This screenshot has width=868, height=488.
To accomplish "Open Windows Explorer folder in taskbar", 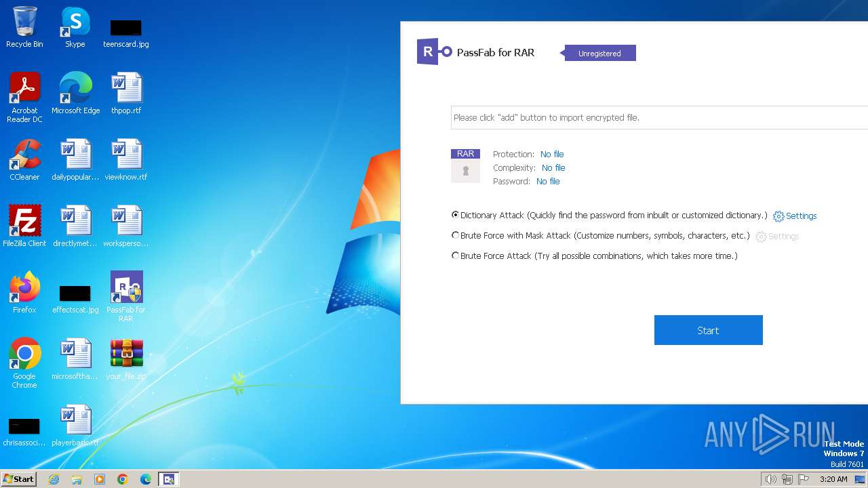I will (77, 479).
